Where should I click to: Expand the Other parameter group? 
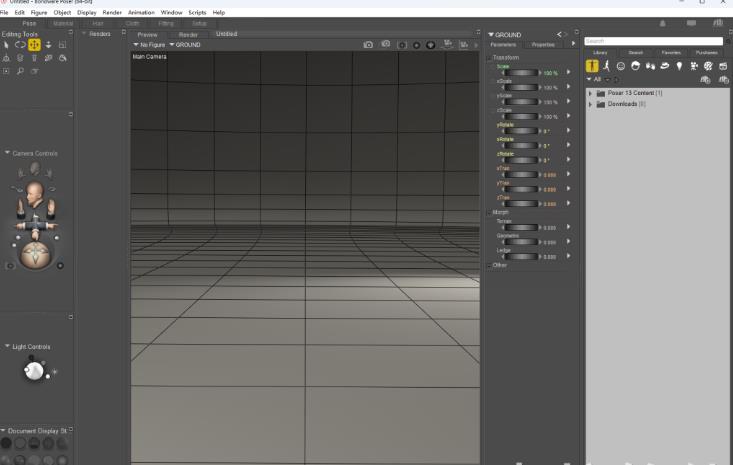point(489,265)
